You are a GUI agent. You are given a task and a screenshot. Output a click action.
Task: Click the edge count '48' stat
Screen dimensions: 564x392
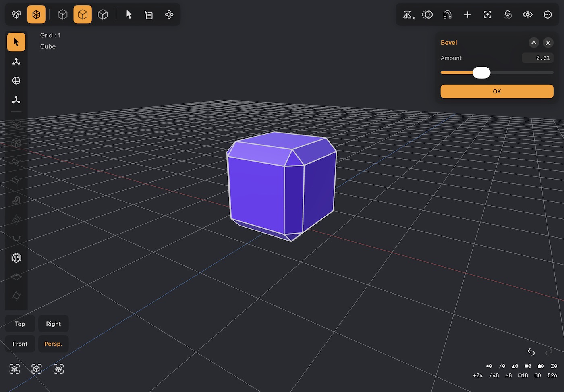coord(494,375)
